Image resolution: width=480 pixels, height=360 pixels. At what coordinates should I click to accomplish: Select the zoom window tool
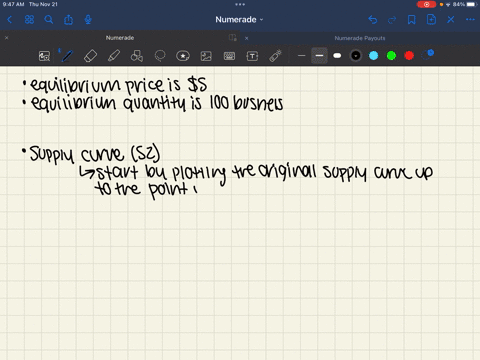click(44, 56)
